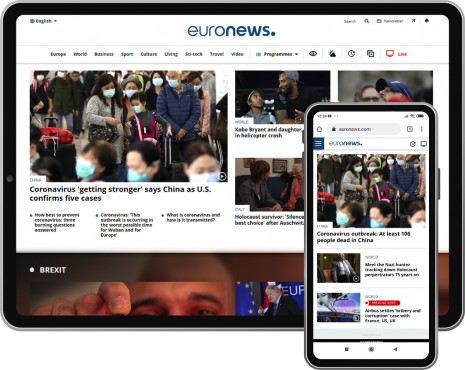Open the Newsletter link in header

[x=390, y=21]
